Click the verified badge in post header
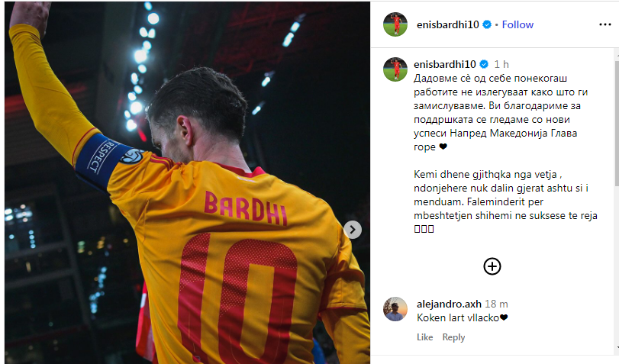The width and height of the screenshot is (619, 364). tap(487, 24)
